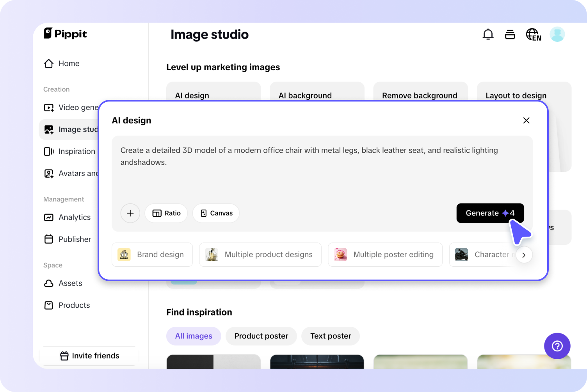The image size is (587, 392).
Task: Click inside the AI design prompt text
Action: [x=308, y=156]
